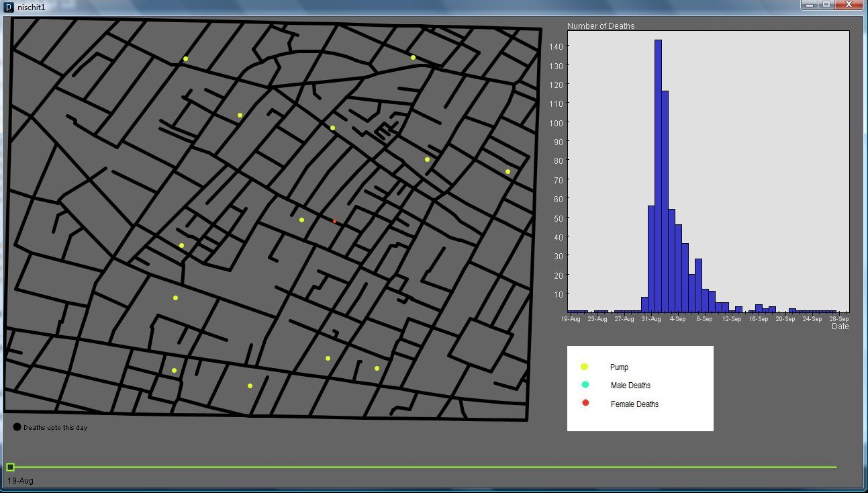This screenshot has height=493, width=868.
Task: Click the 'Male Deaths' legend text
Action: point(630,386)
